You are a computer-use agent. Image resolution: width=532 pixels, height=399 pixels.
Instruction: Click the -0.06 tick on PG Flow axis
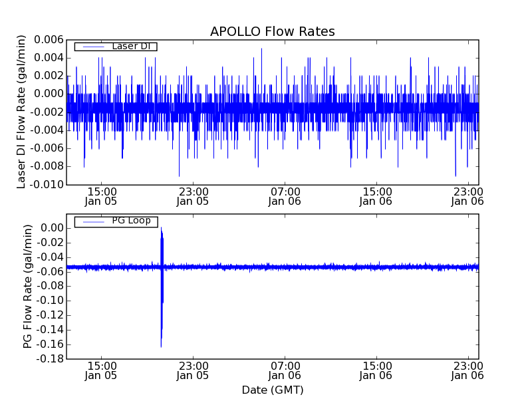pos(50,272)
